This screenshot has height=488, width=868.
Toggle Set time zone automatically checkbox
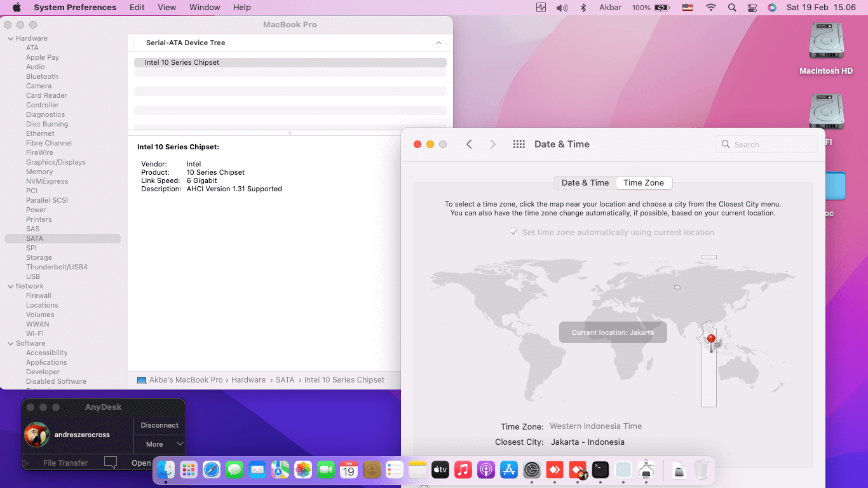click(514, 233)
